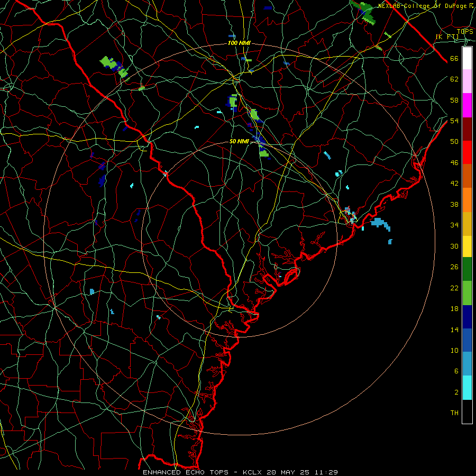
Task: Click the dark green 22-26 kft legend swatch
Action: [x=467, y=269]
